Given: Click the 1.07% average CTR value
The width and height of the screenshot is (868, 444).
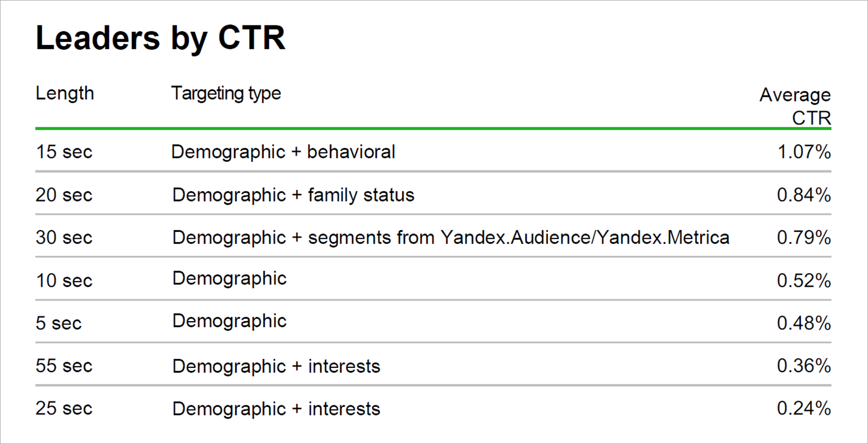Looking at the screenshot, I should pos(803,152).
